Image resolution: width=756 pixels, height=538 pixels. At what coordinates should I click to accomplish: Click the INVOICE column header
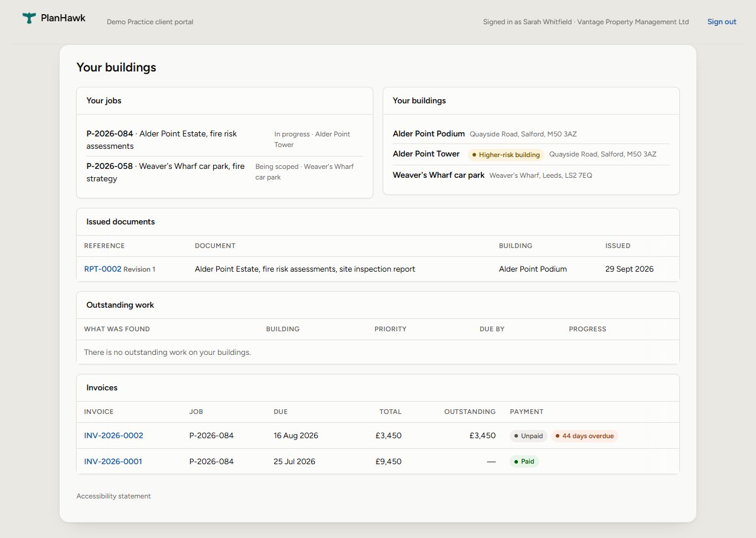click(99, 412)
